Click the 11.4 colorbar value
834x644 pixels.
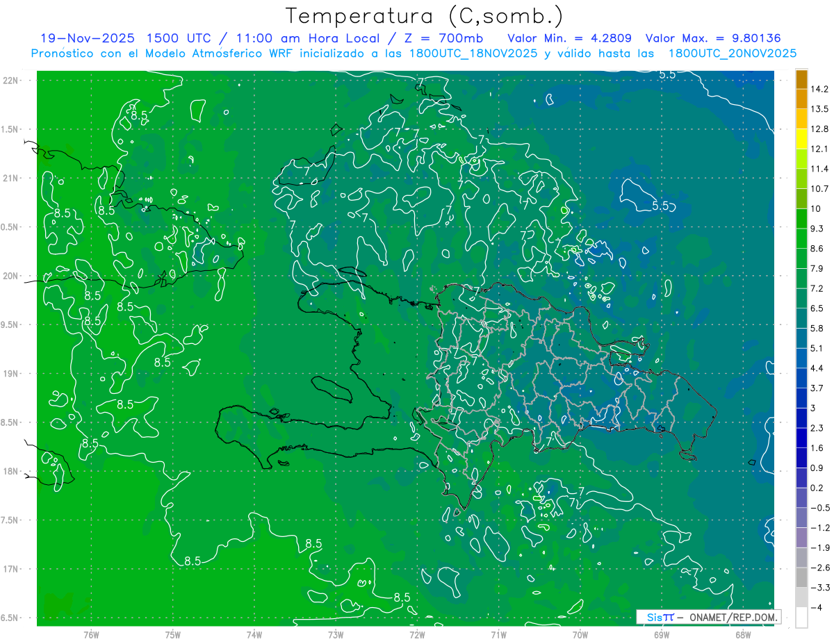click(x=819, y=169)
